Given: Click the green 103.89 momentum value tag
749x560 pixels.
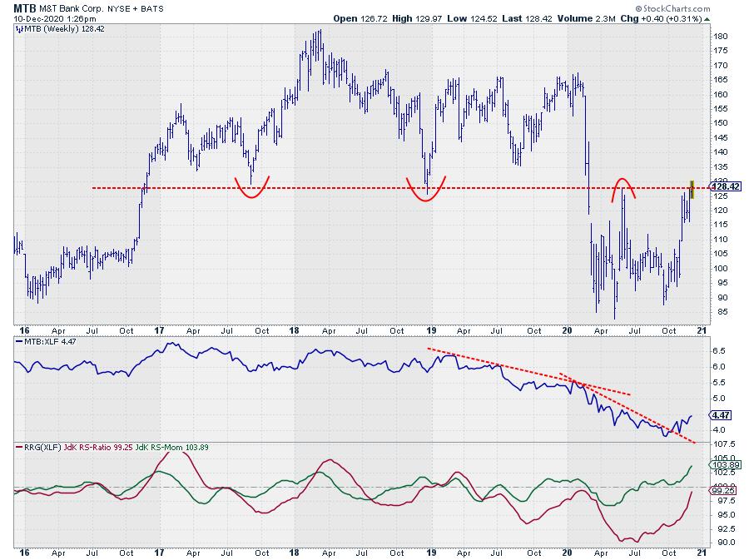Looking at the screenshot, I should (x=721, y=466).
